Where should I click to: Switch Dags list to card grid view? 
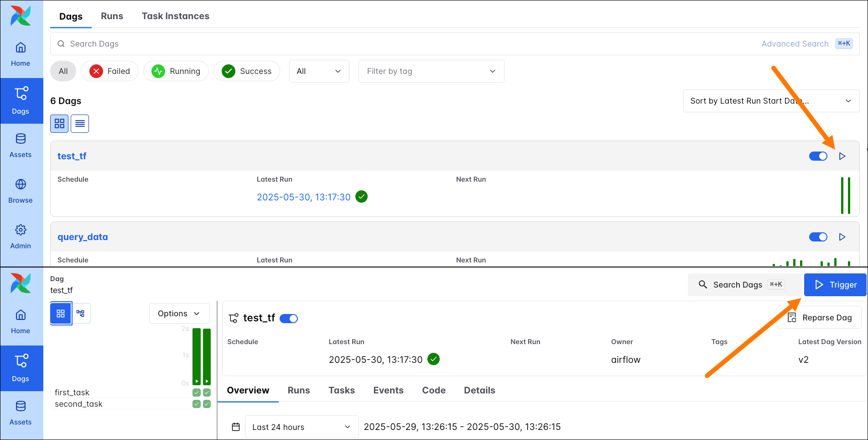[59, 123]
